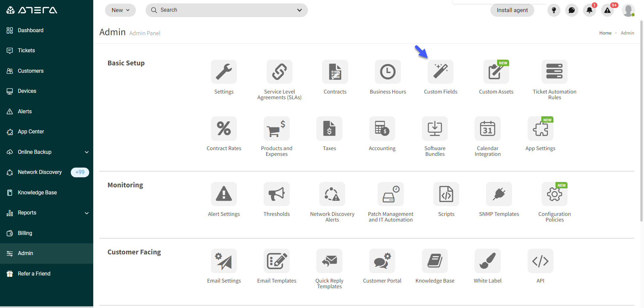644x308 pixels.
Task: Open the Scripts code file icon
Action: pyautogui.click(x=446, y=194)
